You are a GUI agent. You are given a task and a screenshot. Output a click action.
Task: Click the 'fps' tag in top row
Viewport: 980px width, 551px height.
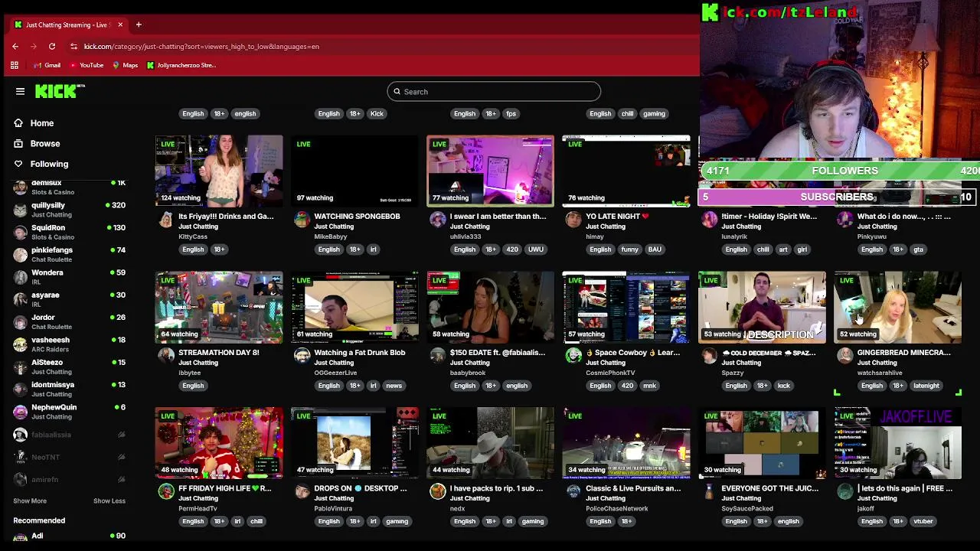511,113
